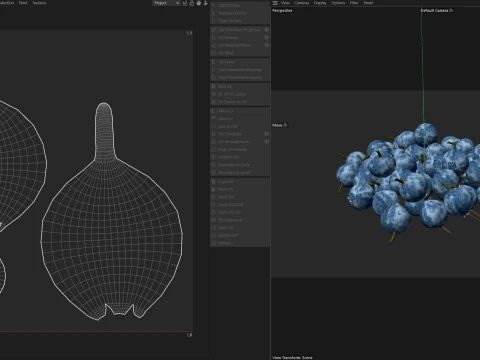Open options gear for UV Unwrap

(x=266, y=37)
